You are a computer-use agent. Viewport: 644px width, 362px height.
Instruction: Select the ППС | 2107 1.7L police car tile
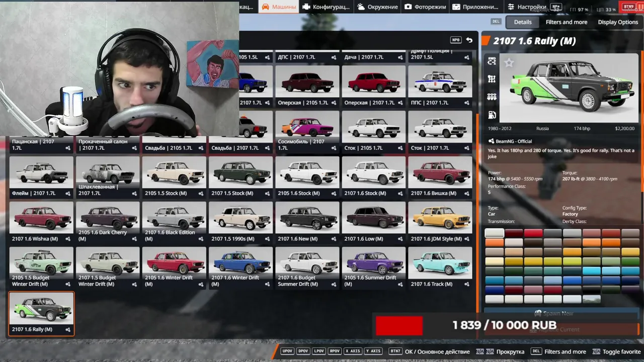440,86
